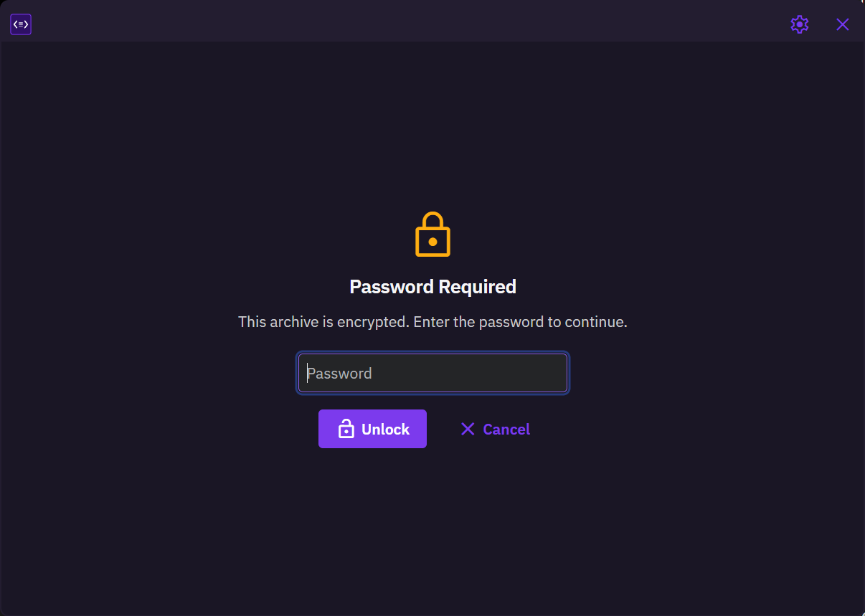
Task: Click the "Cancel" text label
Action: pyautogui.click(x=506, y=429)
